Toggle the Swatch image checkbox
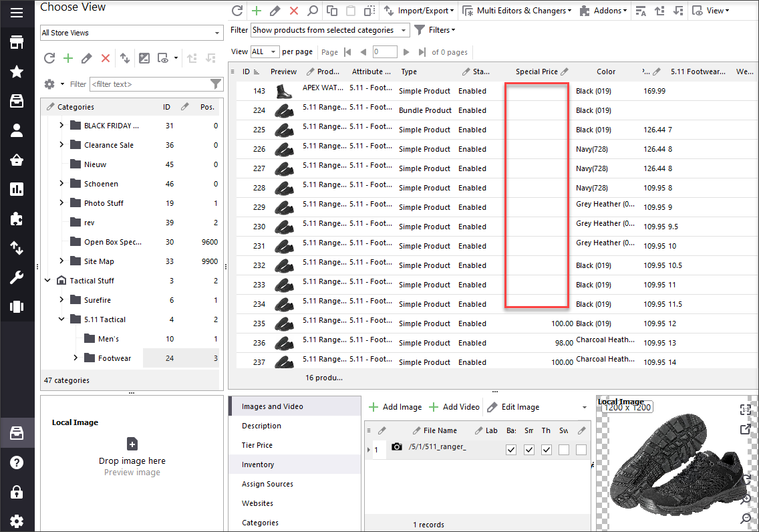The image size is (759, 532). [x=564, y=450]
